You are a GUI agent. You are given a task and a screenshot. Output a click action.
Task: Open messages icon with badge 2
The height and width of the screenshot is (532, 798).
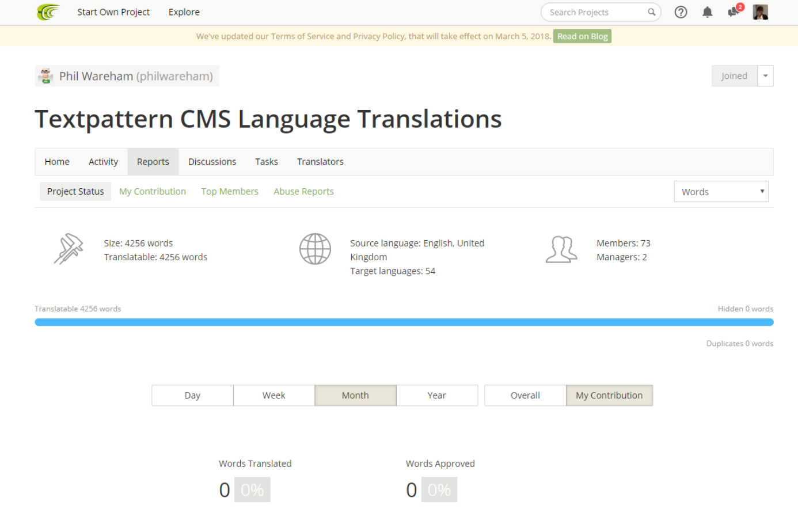point(735,11)
